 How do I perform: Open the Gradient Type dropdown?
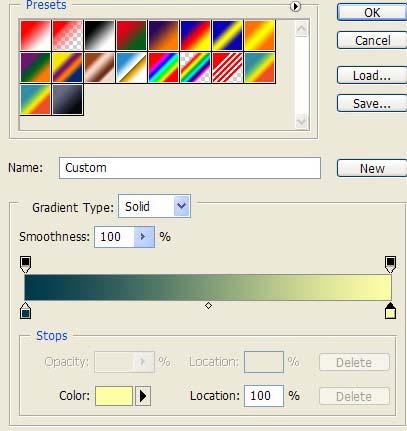point(154,207)
